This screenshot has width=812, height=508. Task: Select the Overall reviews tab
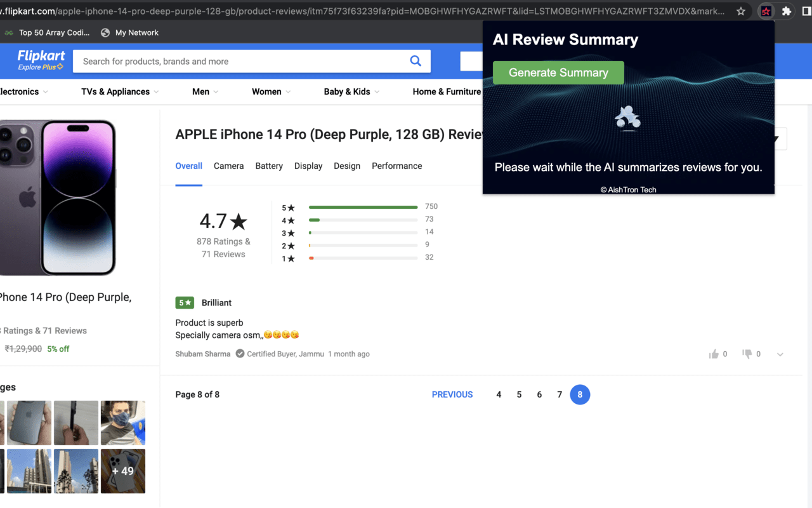[x=188, y=166]
